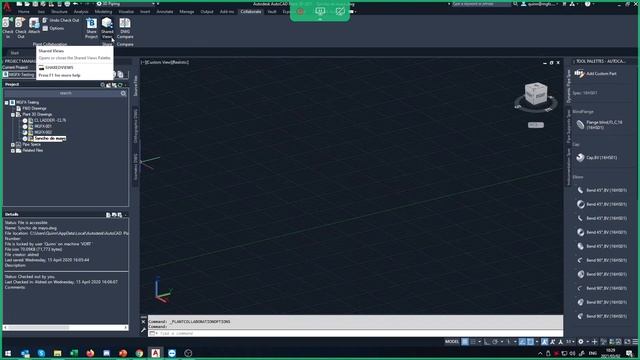The width and height of the screenshot is (640, 360).
Task: Click the Attach ribbon icon
Action: pos(34,26)
